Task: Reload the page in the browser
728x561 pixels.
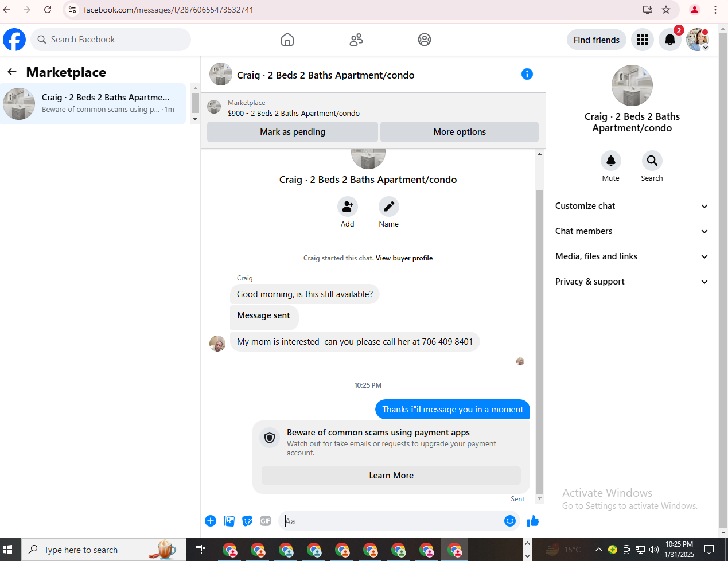Action: click(x=48, y=10)
